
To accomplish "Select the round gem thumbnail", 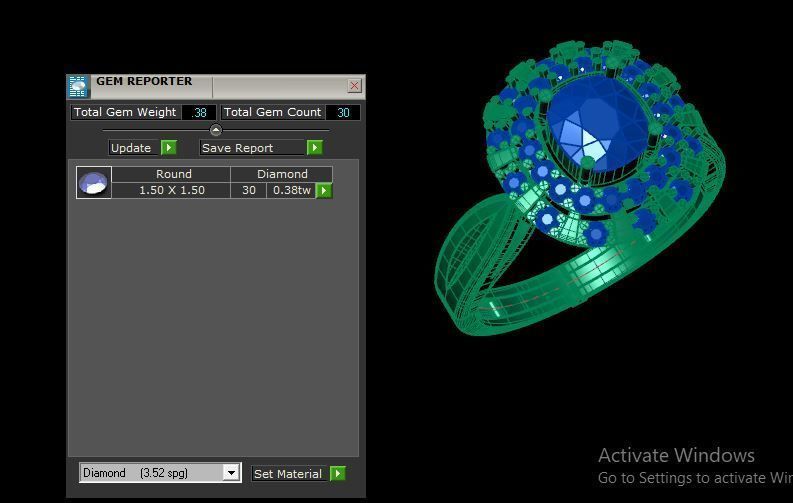I will pyautogui.click(x=94, y=182).
